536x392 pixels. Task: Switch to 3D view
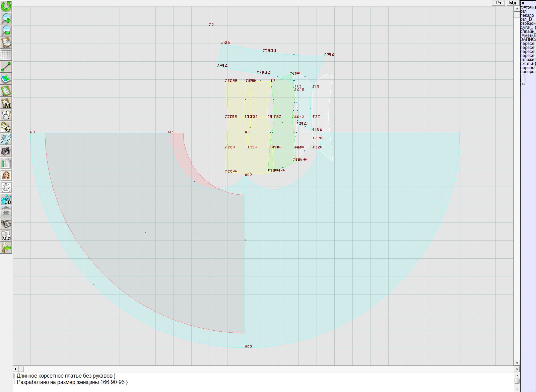6,199
